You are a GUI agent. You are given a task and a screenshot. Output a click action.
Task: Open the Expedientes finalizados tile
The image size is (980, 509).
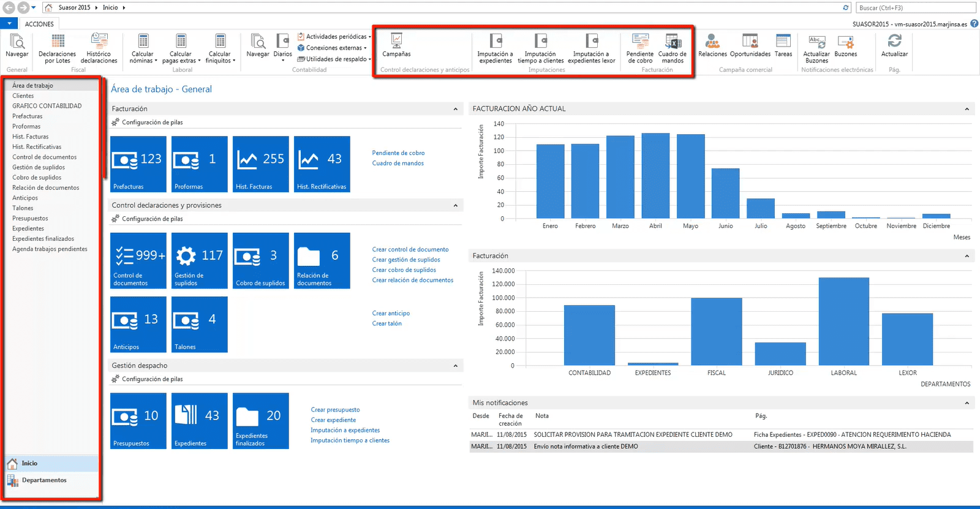(x=261, y=421)
